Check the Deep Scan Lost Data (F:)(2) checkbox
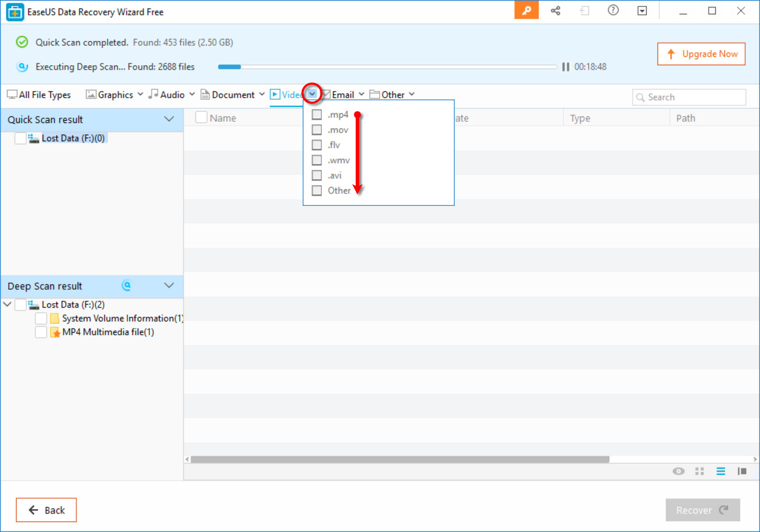Image resolution: width=760 pixels, height=532 pixels. [20, 304]
